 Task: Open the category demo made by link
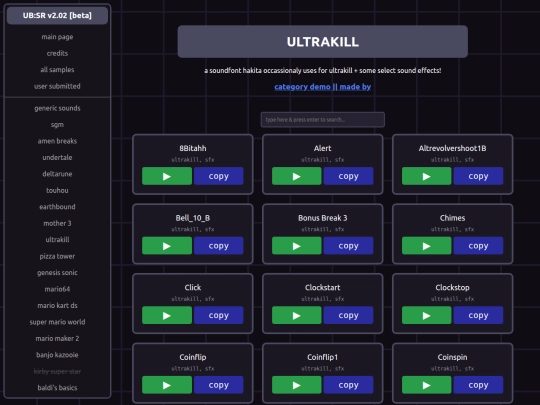click(323, 87)
